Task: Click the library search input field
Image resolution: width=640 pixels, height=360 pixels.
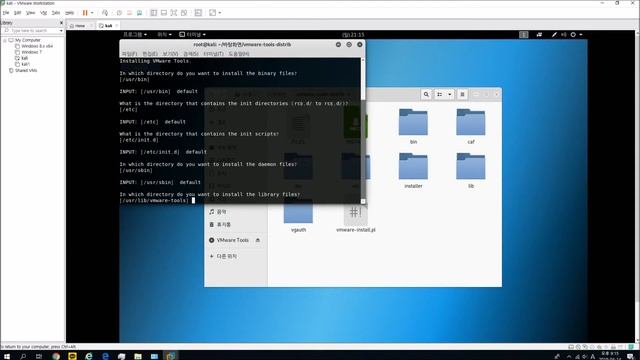Action: [x=31, y=31]
